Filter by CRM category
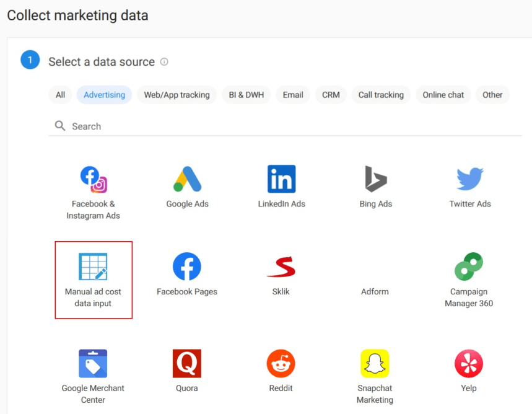532x414 pixels. point(331,95)
